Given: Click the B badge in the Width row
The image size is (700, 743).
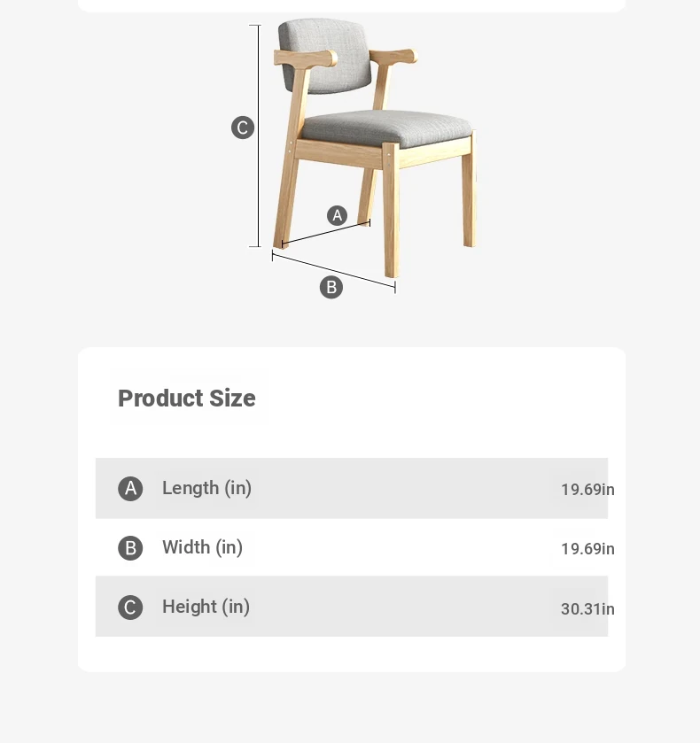Looking at the screenshot, I should (130, 548).
